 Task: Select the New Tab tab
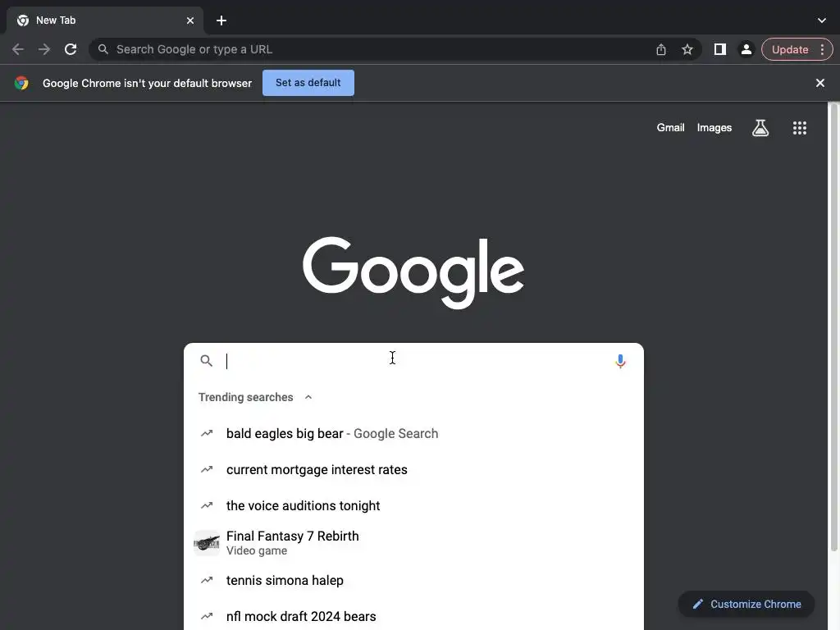coord(104,21)
